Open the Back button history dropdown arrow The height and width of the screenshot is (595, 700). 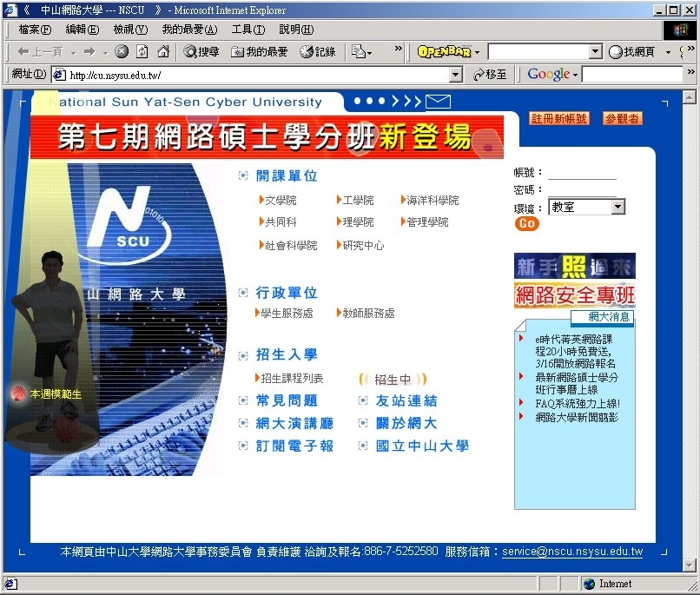pos(73,53)
